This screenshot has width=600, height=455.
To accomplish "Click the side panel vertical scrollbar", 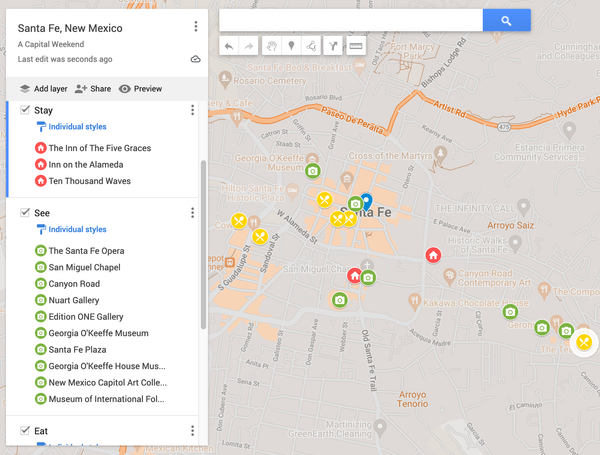I will coord(204,244).
